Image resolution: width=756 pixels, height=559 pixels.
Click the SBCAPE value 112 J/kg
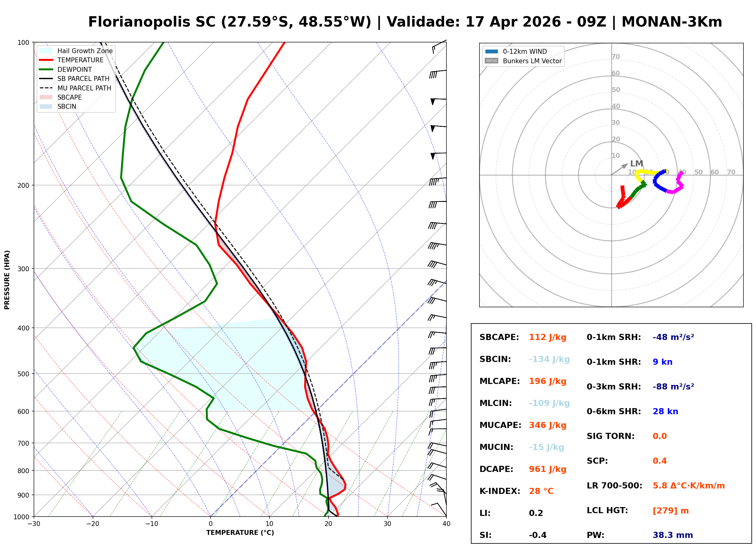(x=548, y=337)
